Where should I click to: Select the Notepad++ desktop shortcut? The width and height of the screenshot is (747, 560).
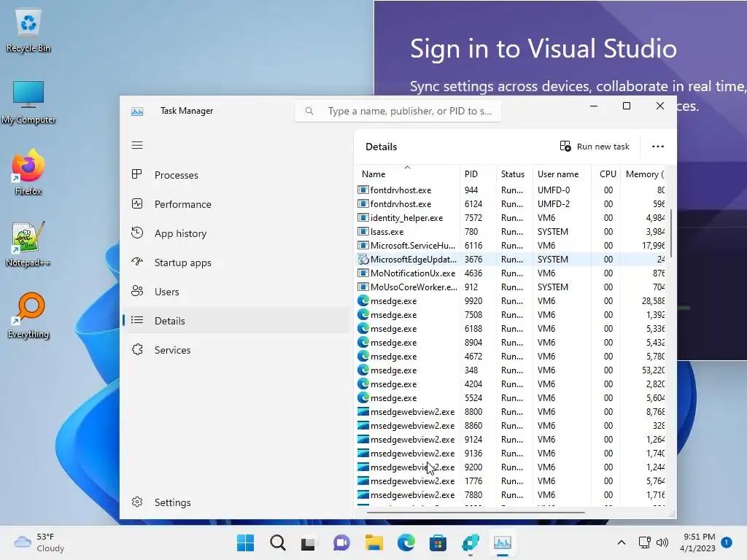[28, 244]
